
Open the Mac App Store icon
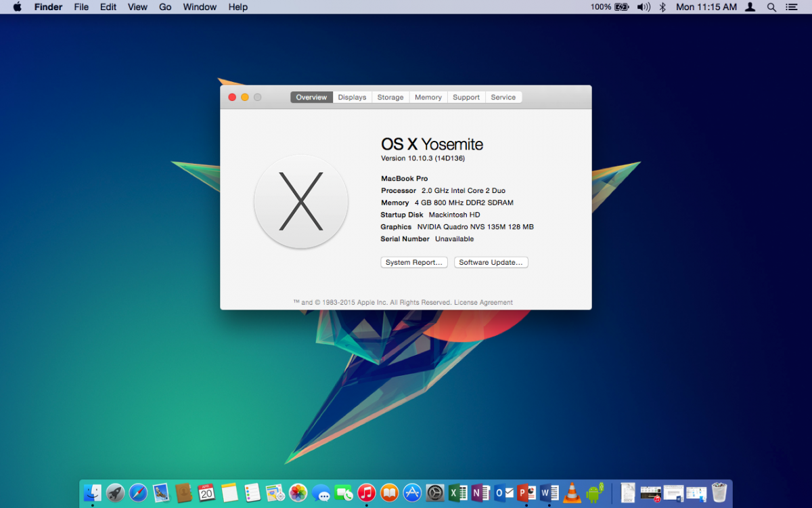(x=412, y=492)
